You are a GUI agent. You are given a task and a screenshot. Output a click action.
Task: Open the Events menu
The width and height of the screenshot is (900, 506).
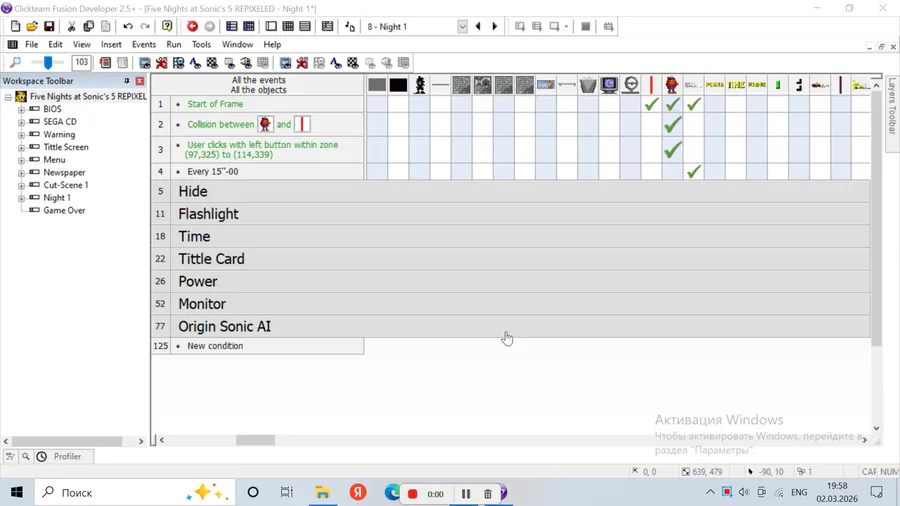(143, 44)
